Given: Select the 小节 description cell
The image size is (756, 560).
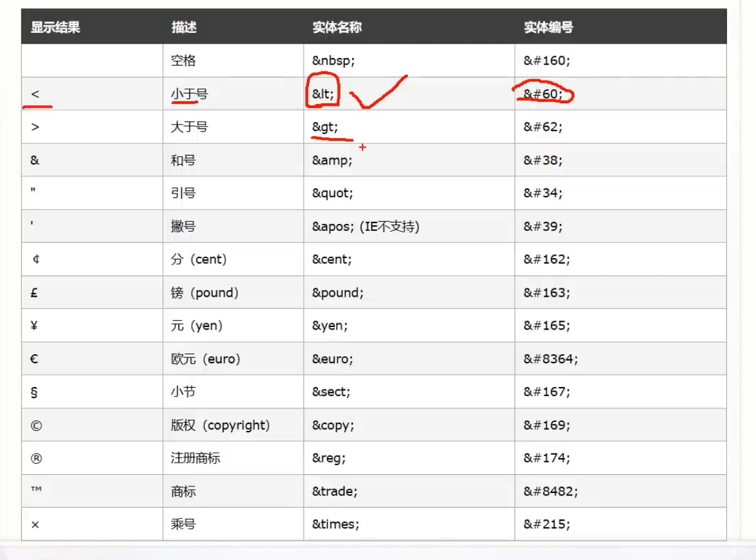Looking at the screenshot, I should 183,392.
